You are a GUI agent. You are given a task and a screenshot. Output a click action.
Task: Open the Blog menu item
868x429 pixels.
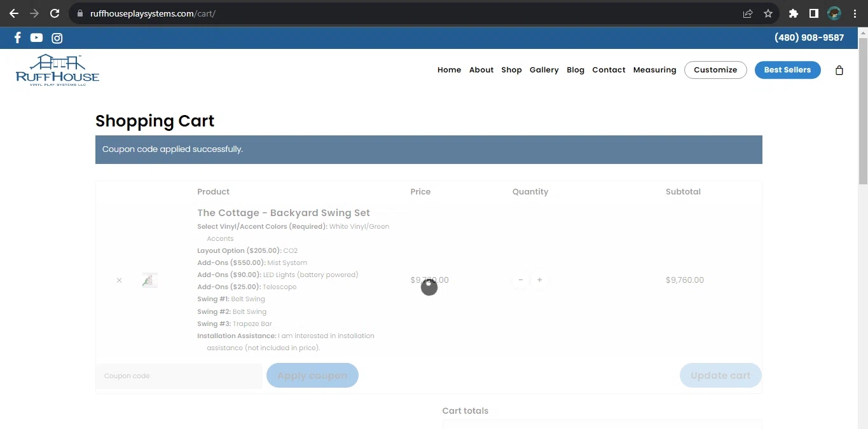point(575,70)
